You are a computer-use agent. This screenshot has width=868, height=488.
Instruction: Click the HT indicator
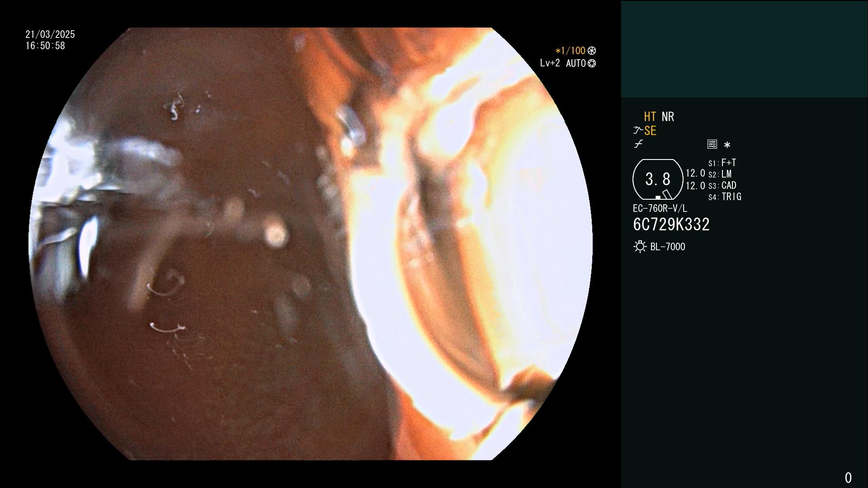click(x=650, y=117)
